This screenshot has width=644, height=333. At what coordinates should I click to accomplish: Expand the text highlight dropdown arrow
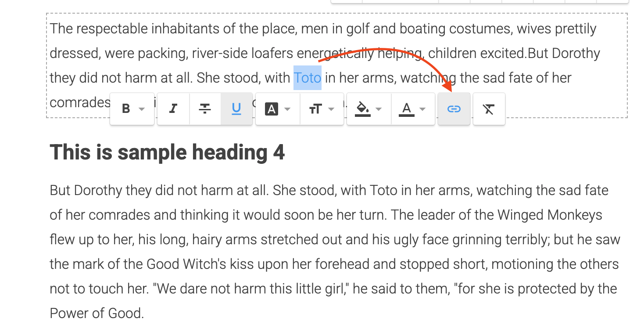coord(287,109)
